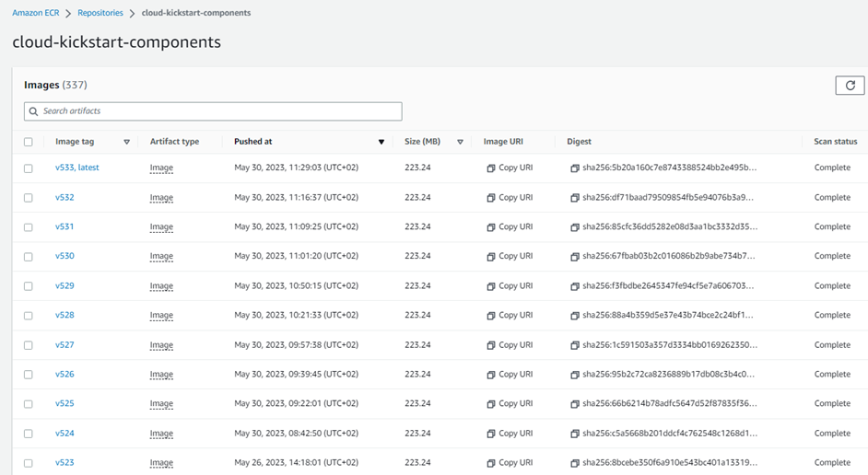
Task: Copy digest icon for v533 row
Action: tap(575, 168)
